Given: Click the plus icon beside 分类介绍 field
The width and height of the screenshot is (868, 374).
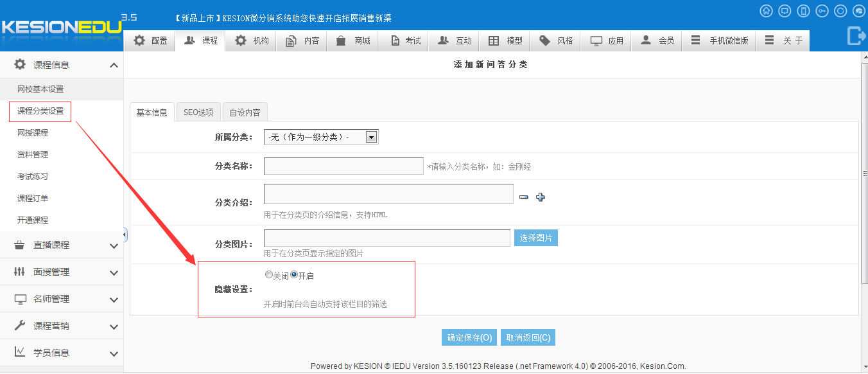Looking at the screenshot, I should click(541, 197).
